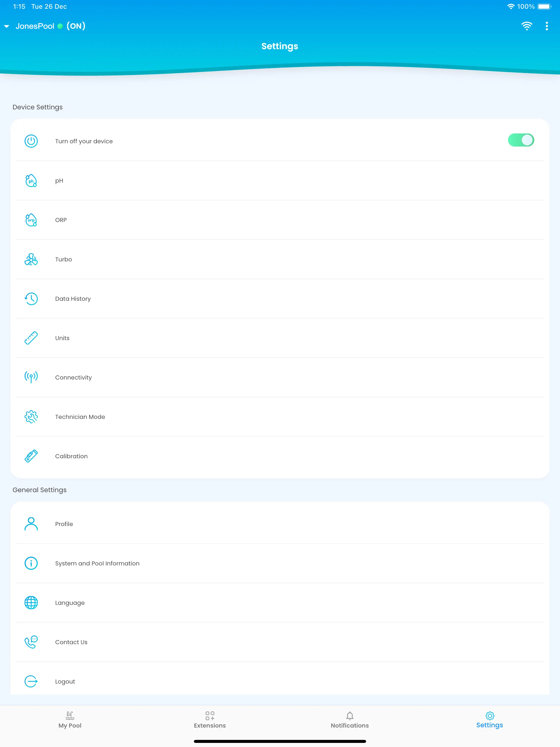Click the green online status dot
This screenshot has height=747, width=560.
[60, 26]
